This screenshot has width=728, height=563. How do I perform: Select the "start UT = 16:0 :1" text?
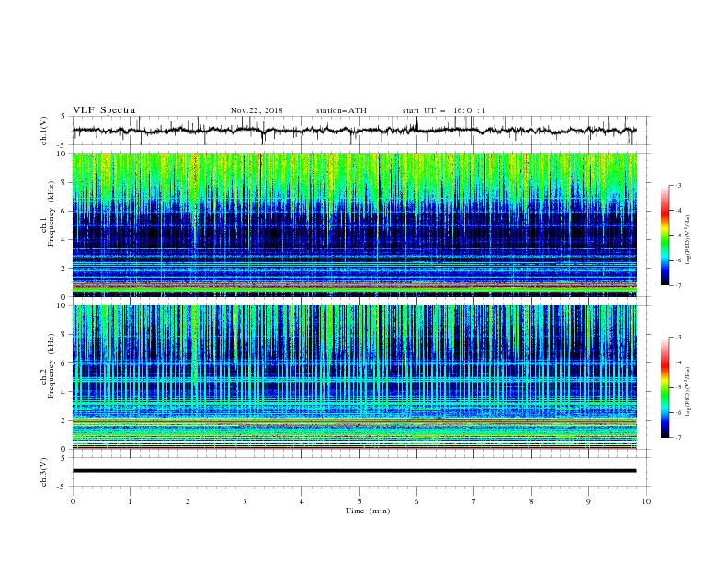click(x=444, y=110)
